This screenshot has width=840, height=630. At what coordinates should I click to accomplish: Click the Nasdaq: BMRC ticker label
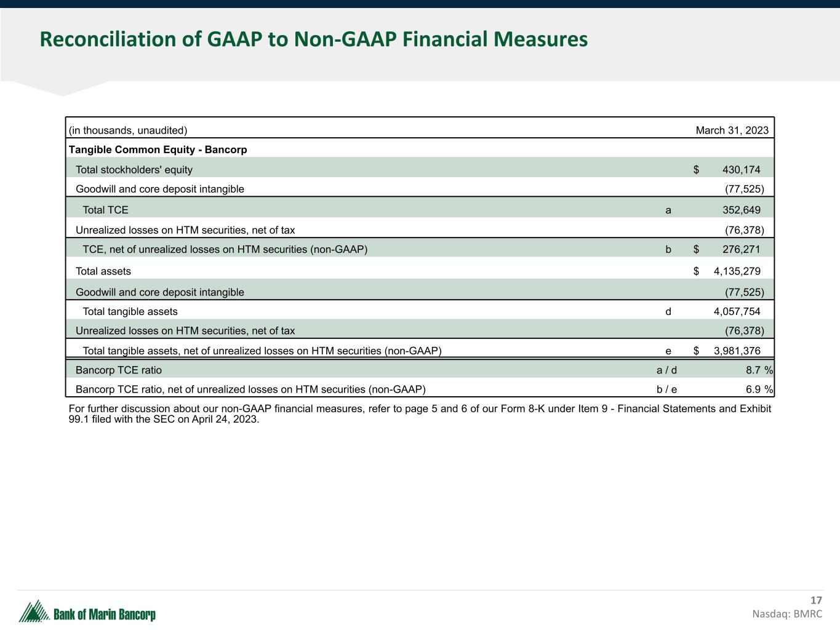(x=786, y=614)
